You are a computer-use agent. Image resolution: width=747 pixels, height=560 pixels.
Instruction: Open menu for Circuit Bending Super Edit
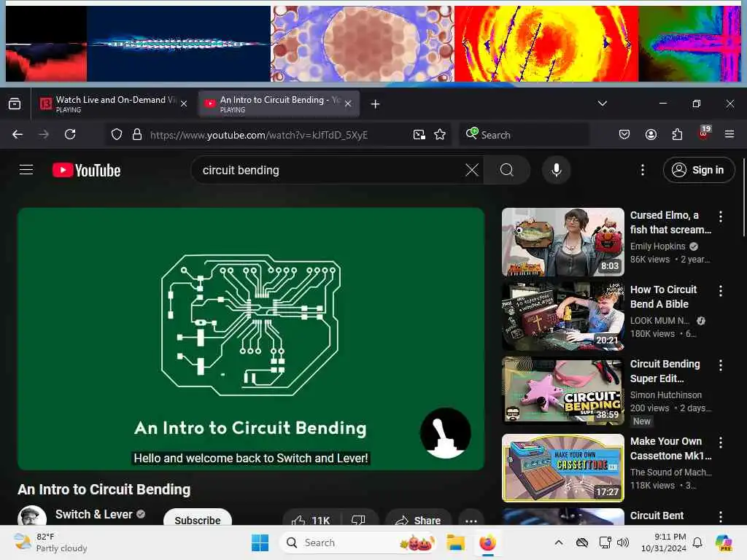[720, 365]
